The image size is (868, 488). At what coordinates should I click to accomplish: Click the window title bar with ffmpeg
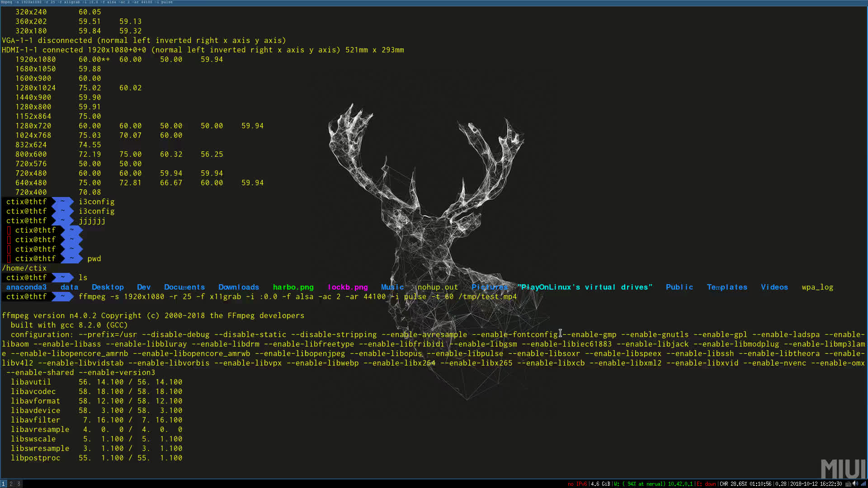(86, 2)
